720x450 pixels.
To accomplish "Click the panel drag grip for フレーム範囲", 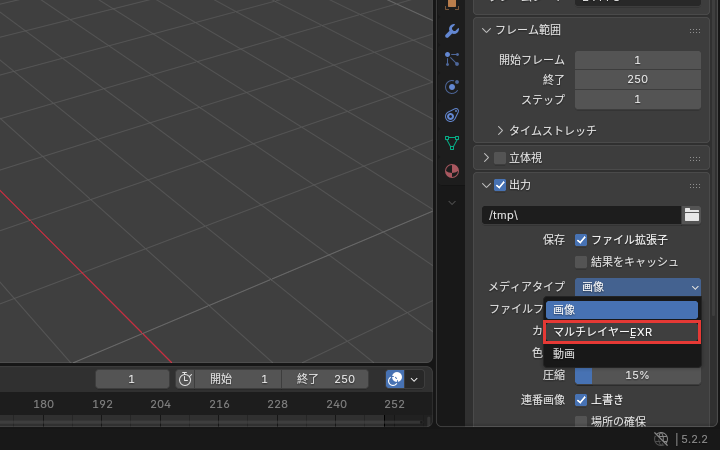I will click(695, 31).
